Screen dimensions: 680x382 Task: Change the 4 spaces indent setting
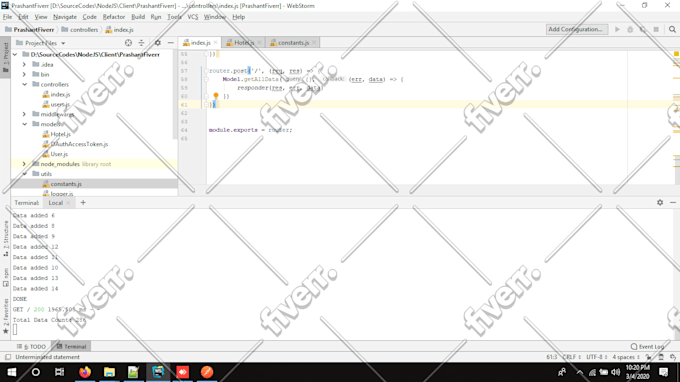[x=626, y=357]
